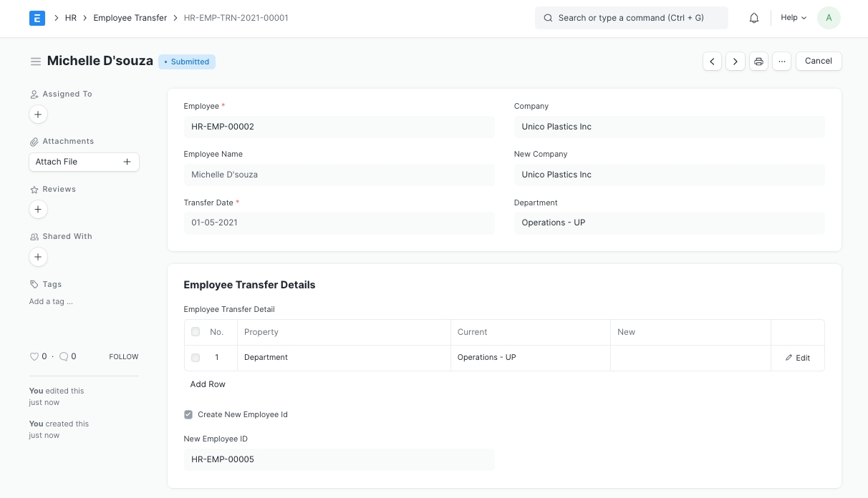The width and height of the screenshot is (868, 498).
Task: Open the user avatar menu
Action: pos(829,18)
